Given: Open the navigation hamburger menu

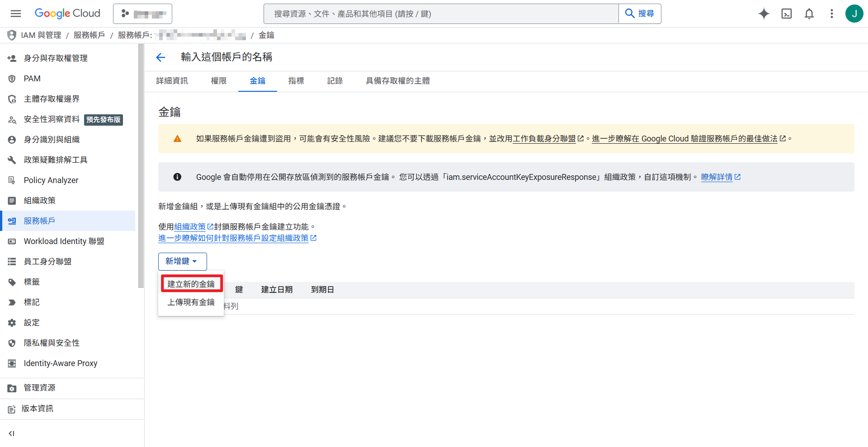Looking at the screenshot, I should click(x=15, y=13).
